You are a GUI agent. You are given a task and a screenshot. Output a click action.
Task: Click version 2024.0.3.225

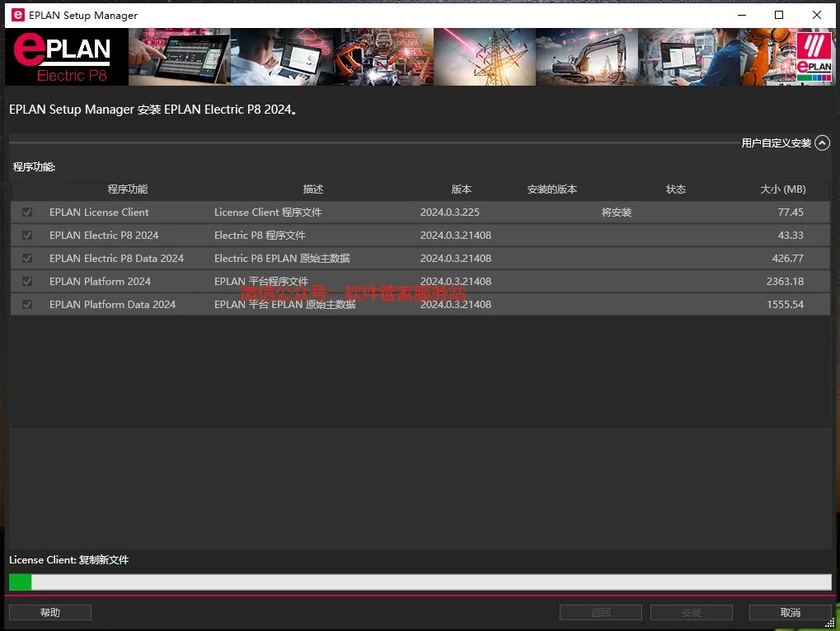450,213
